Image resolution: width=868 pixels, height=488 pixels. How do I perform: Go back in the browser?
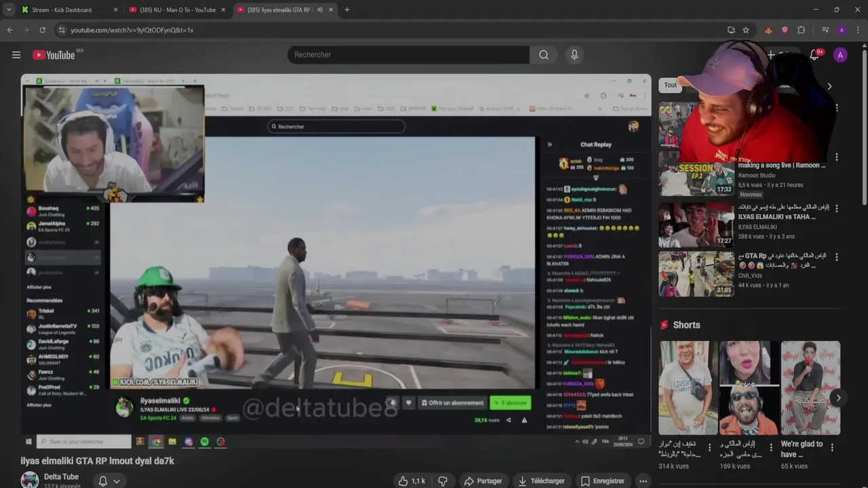[9, 30]
